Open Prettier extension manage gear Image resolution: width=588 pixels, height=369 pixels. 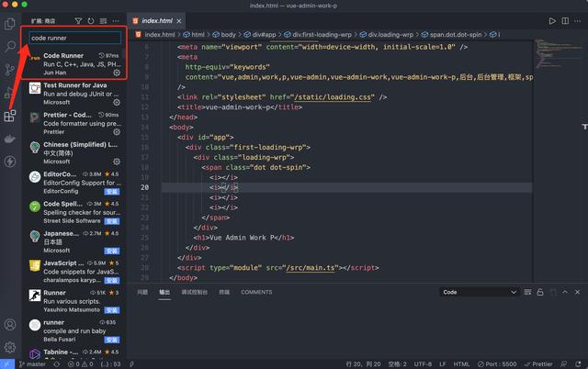pos(117,132)
